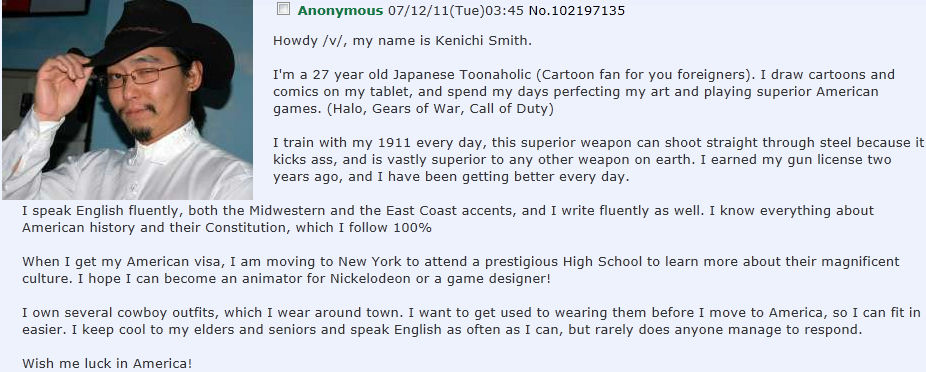Tick the post selection checkbox beside Anonymous
The height and width of the screenshot is (372, 926).
pos(283,9)
